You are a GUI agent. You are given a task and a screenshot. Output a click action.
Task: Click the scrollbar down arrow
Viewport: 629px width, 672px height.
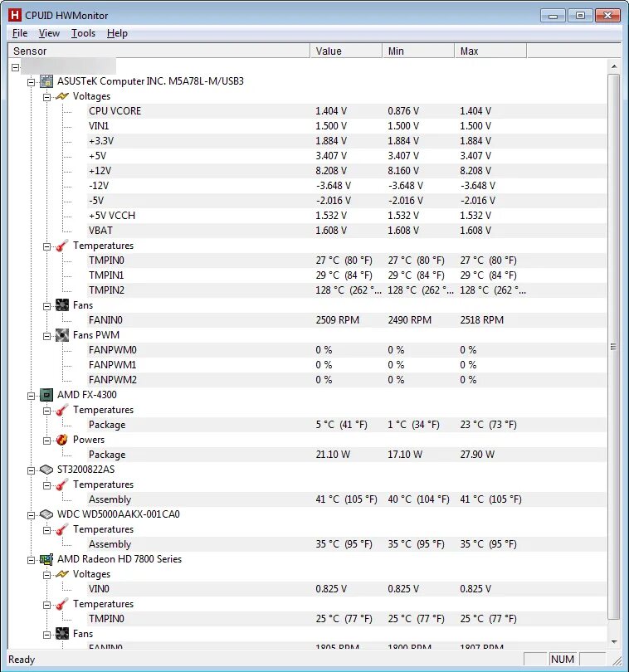click(x=614, y=641)
